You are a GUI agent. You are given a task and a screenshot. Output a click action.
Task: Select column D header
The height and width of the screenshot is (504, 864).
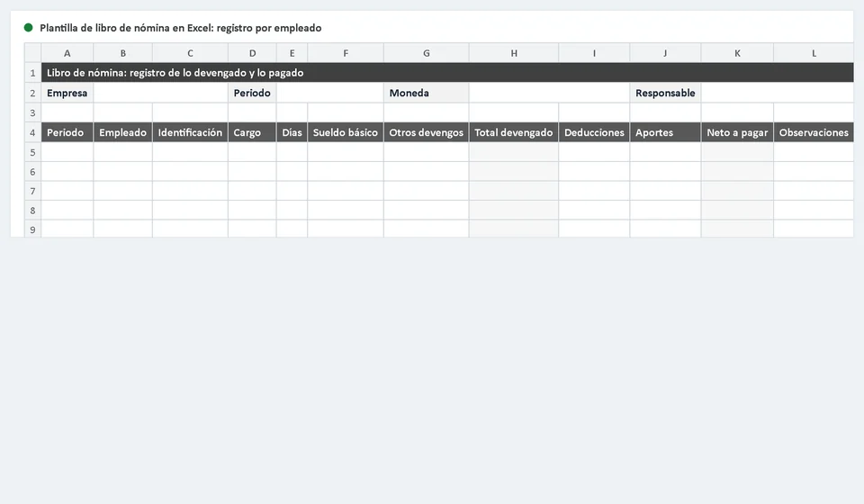pos(252,53)
